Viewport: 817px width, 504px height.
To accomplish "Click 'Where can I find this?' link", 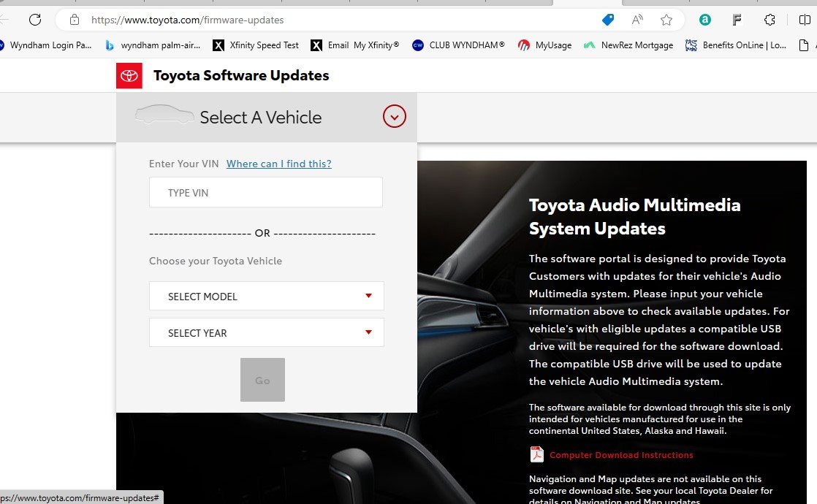I will click(278, 164).
